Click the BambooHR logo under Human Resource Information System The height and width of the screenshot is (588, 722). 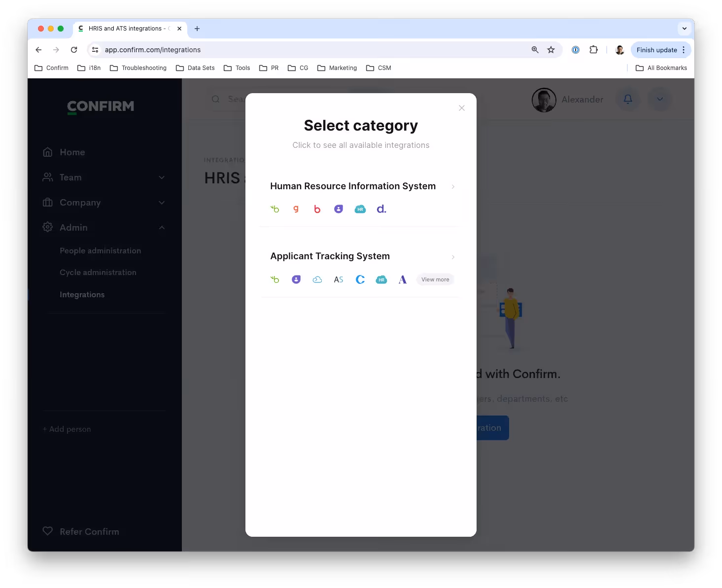275,209
